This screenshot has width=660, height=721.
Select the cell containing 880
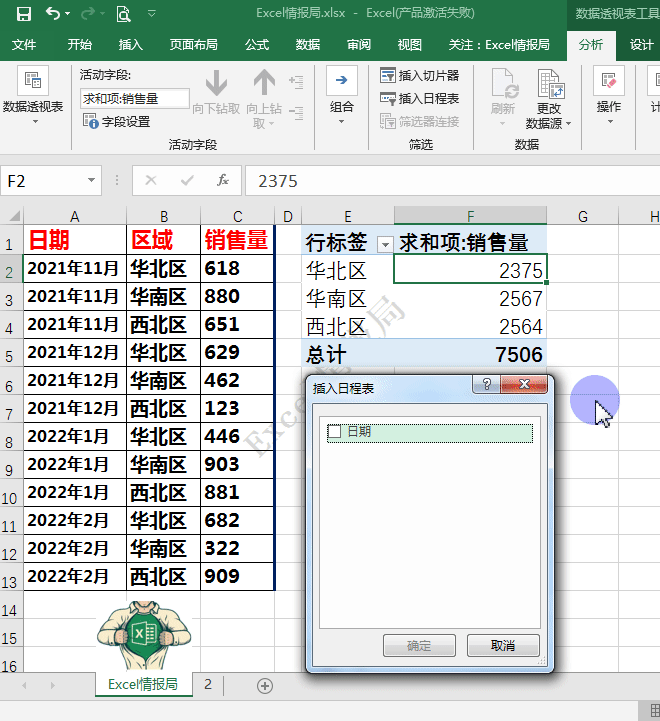(x=237, y=297)
